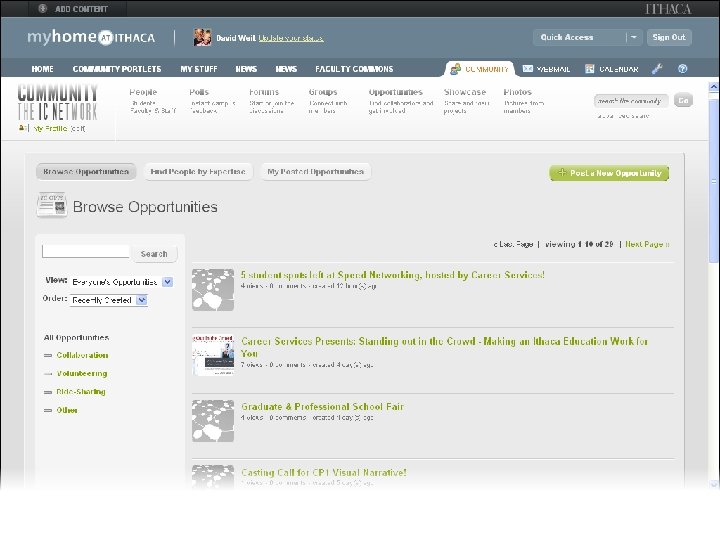Screen dimensions: 720x540
Task: Open David Weil's profile photo
Action: pos(202,37)
